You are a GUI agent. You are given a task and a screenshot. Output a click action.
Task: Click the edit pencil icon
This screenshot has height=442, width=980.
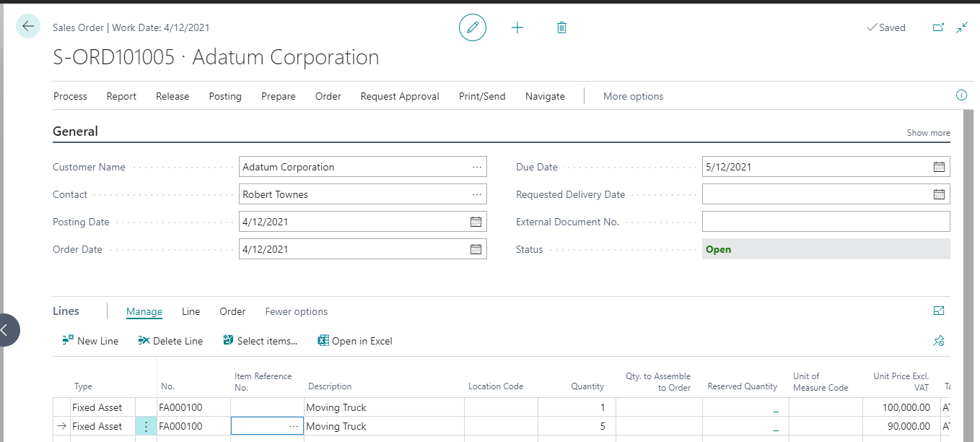(x=473, y=27)
